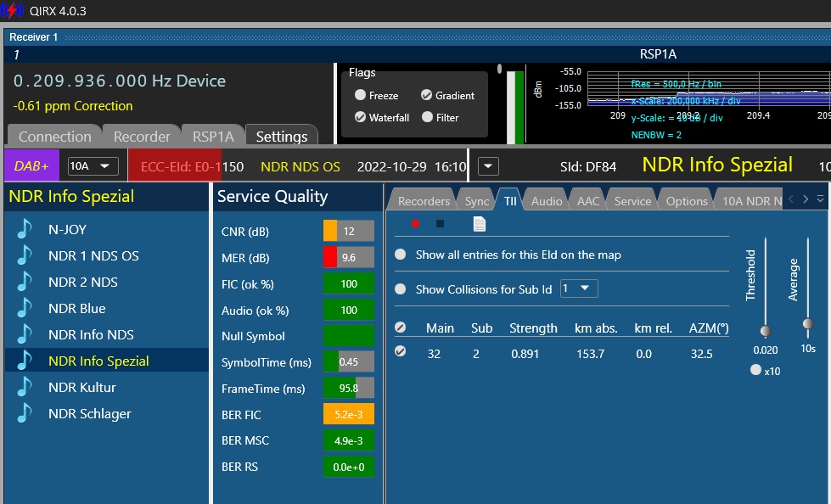
Task: Select the Settings tab
Action: click(x=282, y=137)
